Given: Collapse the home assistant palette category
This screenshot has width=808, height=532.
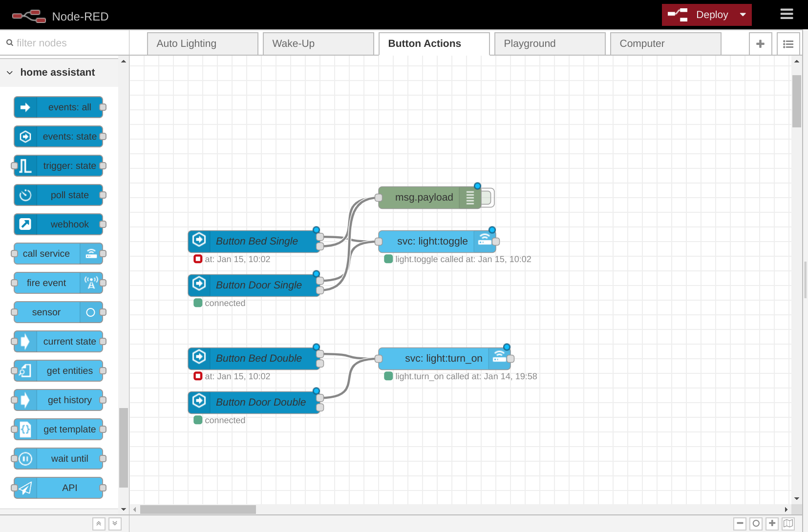Looking at the screenshot, I should 10,72.
